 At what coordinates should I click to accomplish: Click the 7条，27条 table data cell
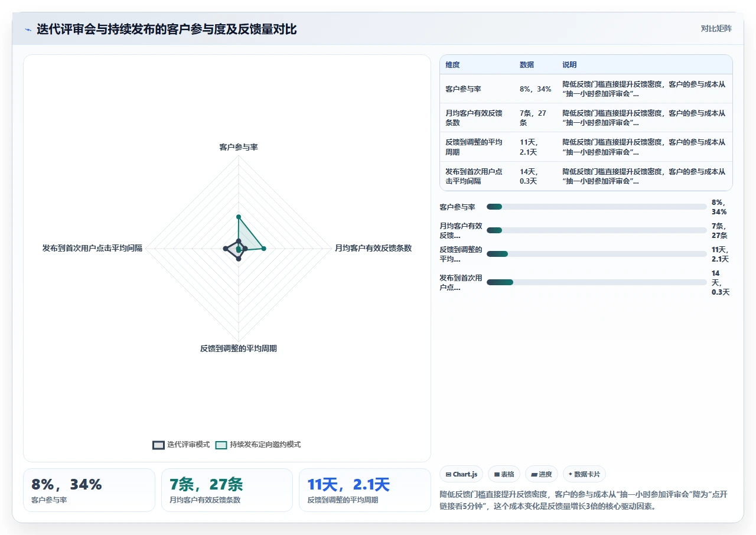535,118
